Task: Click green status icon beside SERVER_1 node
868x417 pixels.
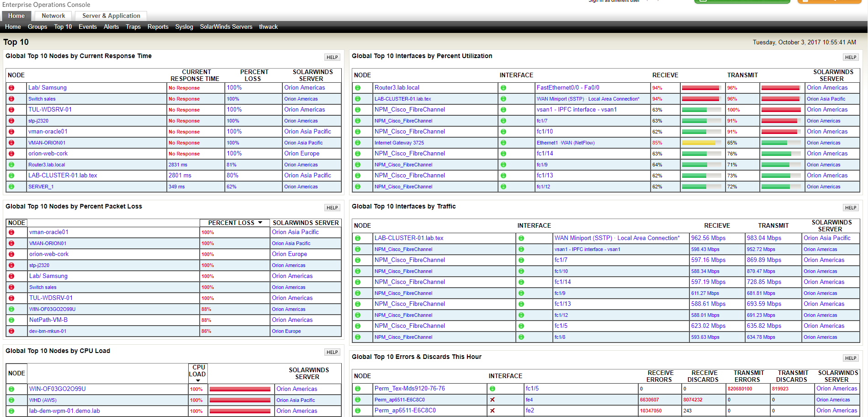Action: (11, 187)
